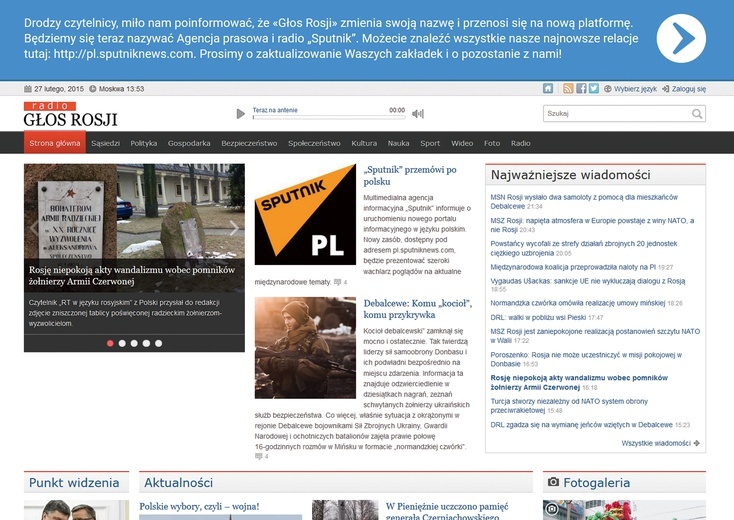The image size is (734, 520).
Task: Open news: DRL zgadza się na wymianę jeńców
Action: pos(581,425)
